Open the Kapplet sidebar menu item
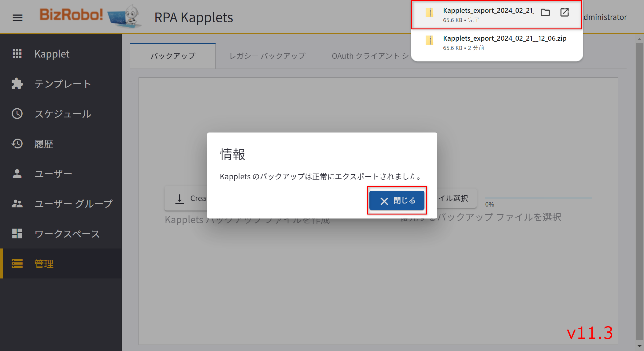This screenshot has width=644, height=351. pyautogui.click(x=61, y=54)
